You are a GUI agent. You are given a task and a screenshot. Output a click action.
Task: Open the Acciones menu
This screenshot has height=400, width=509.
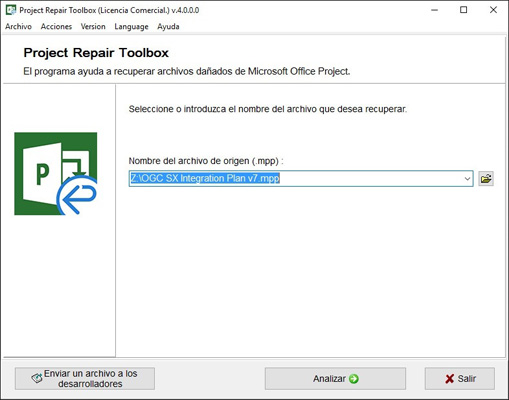coord(56,27)
